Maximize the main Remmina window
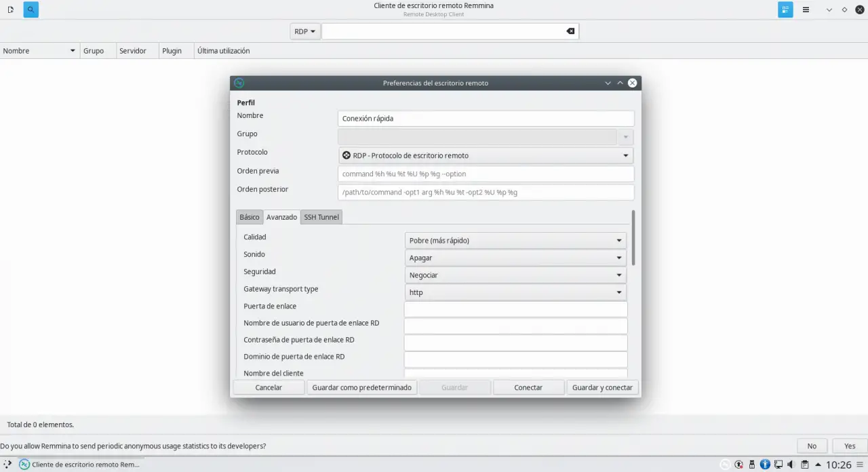 (x=844, y=9)
